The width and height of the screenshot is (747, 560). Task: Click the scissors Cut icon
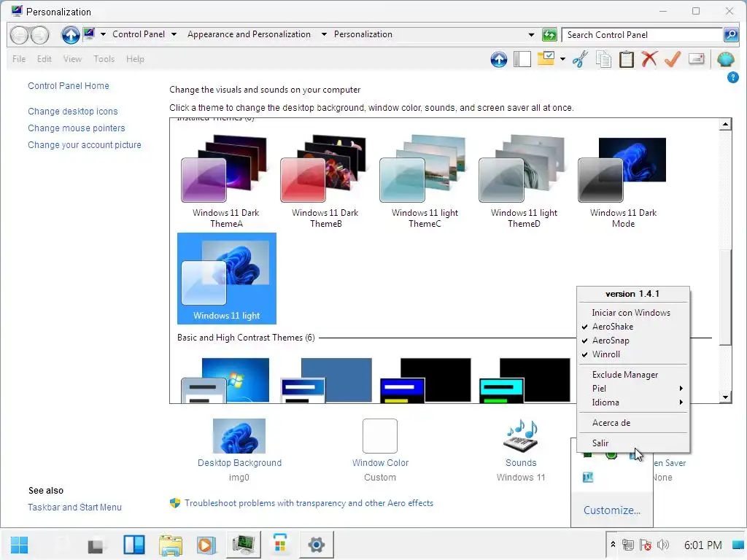(580, 60)
